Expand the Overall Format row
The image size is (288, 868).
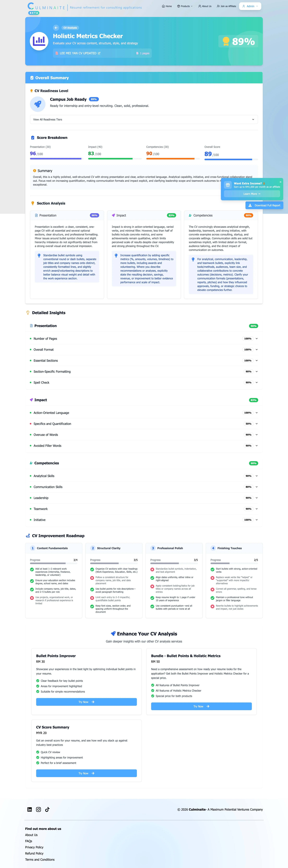144,350
